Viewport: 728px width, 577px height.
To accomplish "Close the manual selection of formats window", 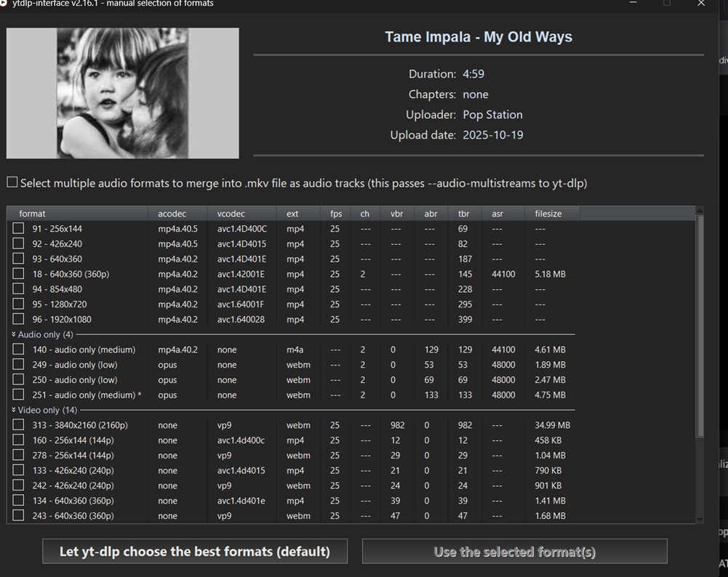I will pos(700,3).
